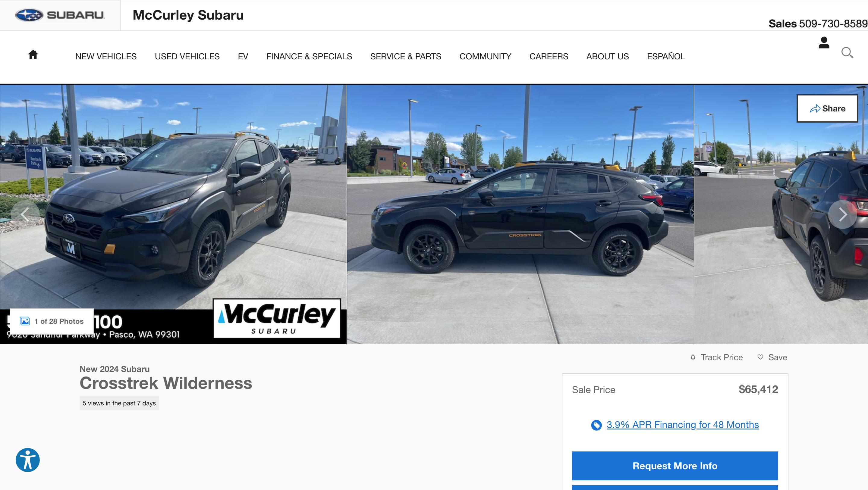The image size is (868, 490).
Task: Click the Request More Info button
Action: coord(675,466)
